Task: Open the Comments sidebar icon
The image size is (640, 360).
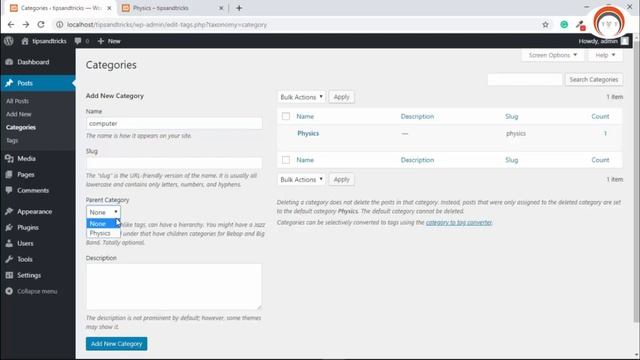Action: point(9,190)
